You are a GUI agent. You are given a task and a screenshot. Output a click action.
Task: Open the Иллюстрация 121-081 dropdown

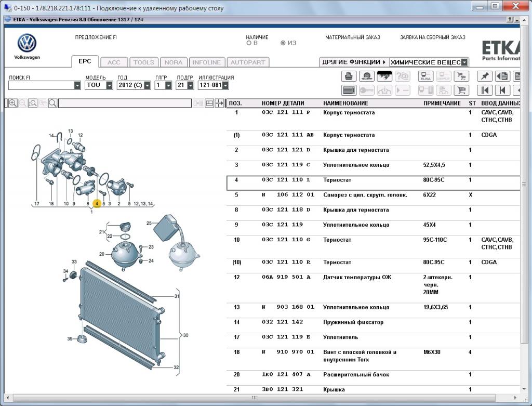point(225,85)
